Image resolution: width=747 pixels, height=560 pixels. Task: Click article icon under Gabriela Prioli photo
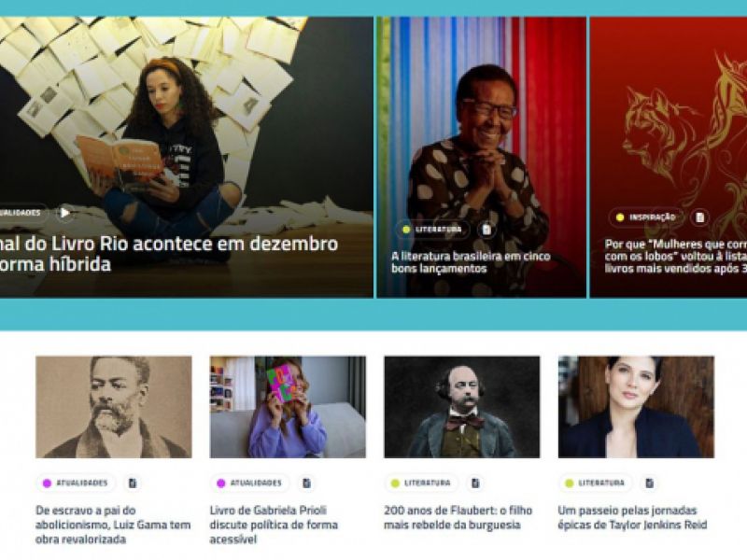pyautogui.click(x=306, y=483)
